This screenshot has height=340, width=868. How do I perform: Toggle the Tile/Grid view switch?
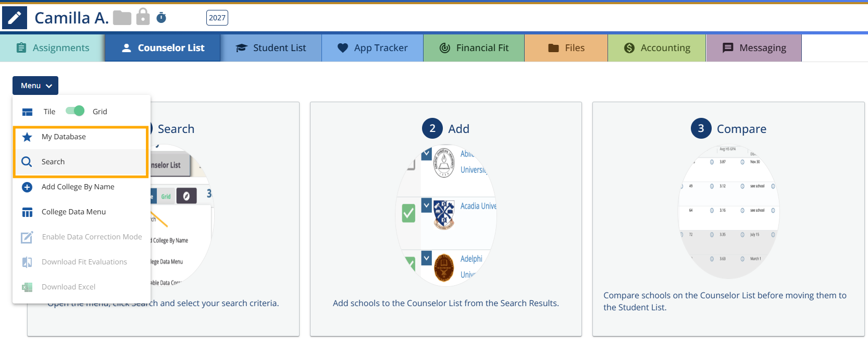[x=75, y=111]
